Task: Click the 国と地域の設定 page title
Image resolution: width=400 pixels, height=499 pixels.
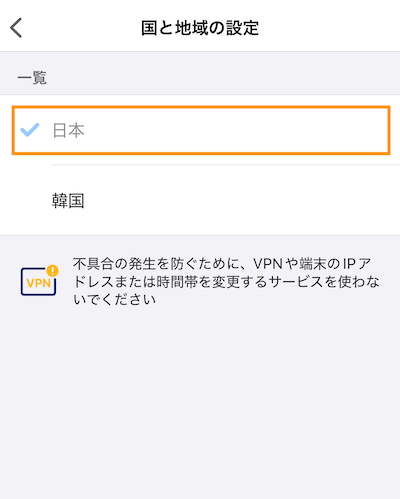Action: (200, 28)
